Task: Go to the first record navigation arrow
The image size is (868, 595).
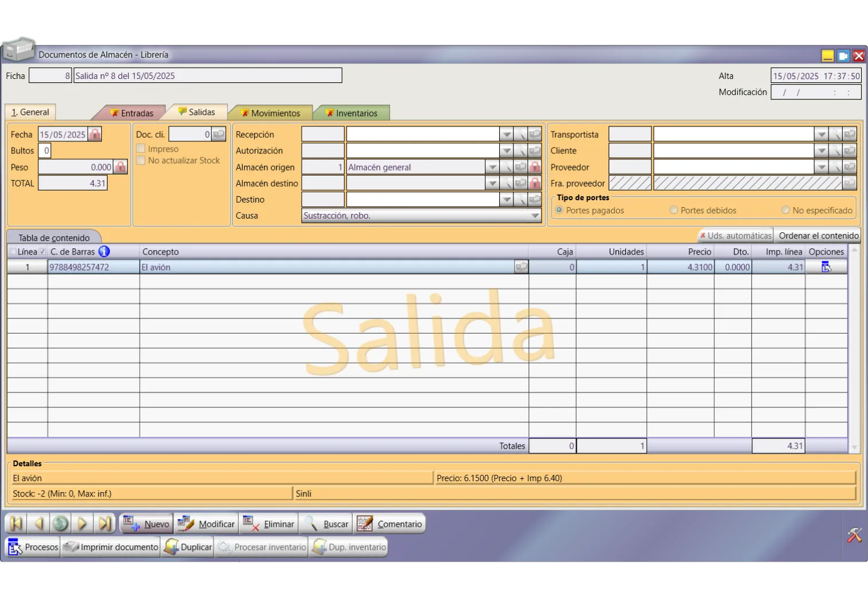Action: tap(16, 523)
